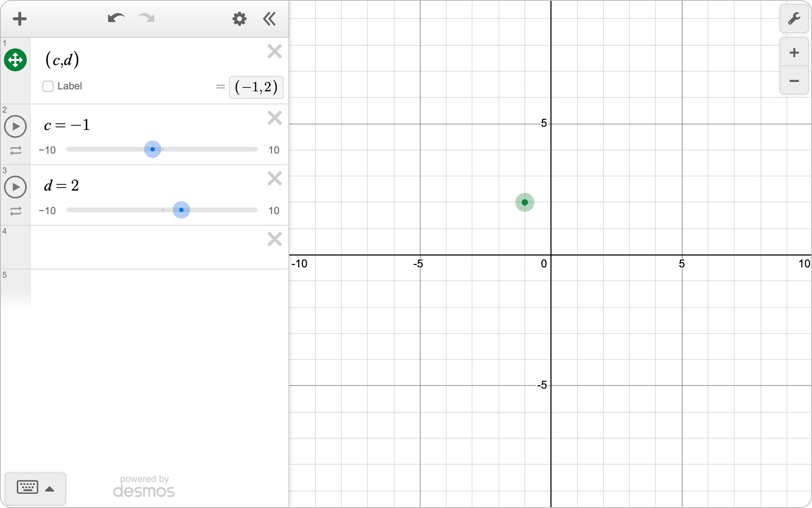The height and width of the screenshot is (508, 812).
Task: Delete the d = 2 expression
Action: (275, 178)
